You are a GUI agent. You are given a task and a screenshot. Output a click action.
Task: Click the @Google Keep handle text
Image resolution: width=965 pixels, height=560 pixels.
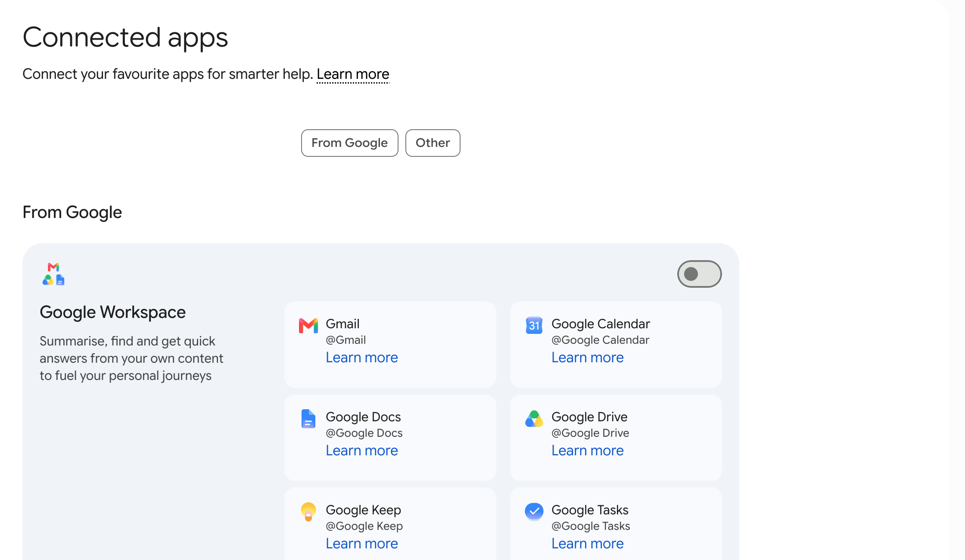click(364, 526)
